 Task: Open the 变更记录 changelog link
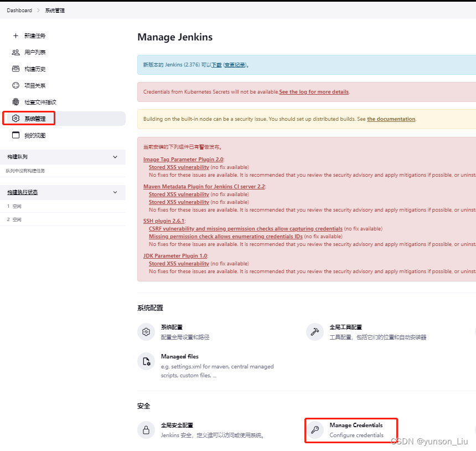click(235, 65)
